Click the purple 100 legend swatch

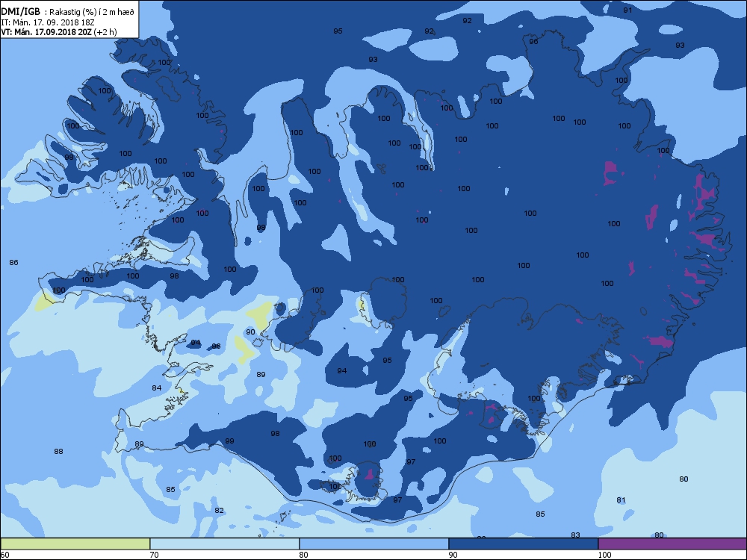672,544
